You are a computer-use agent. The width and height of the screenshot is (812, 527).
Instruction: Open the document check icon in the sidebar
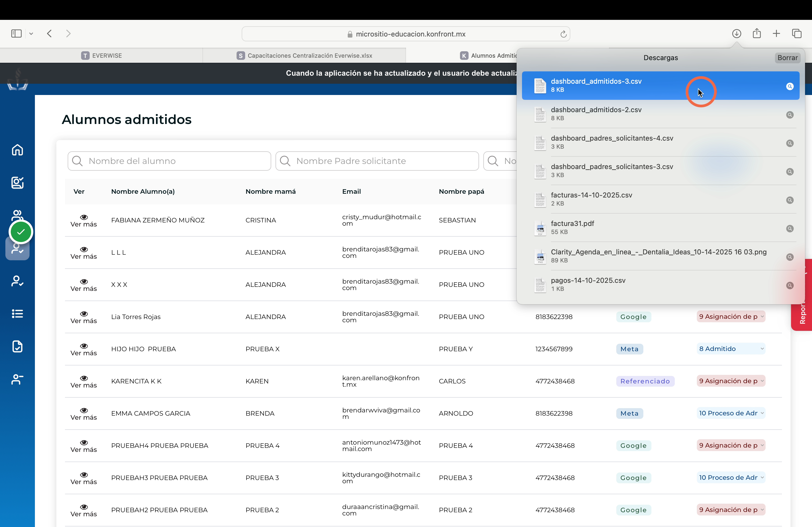(x=17, y=346)
